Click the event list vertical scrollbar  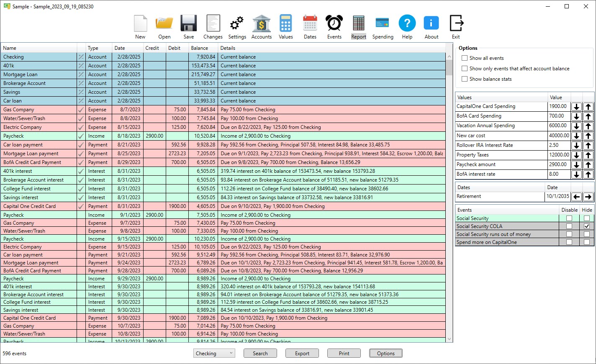(450, 197)
